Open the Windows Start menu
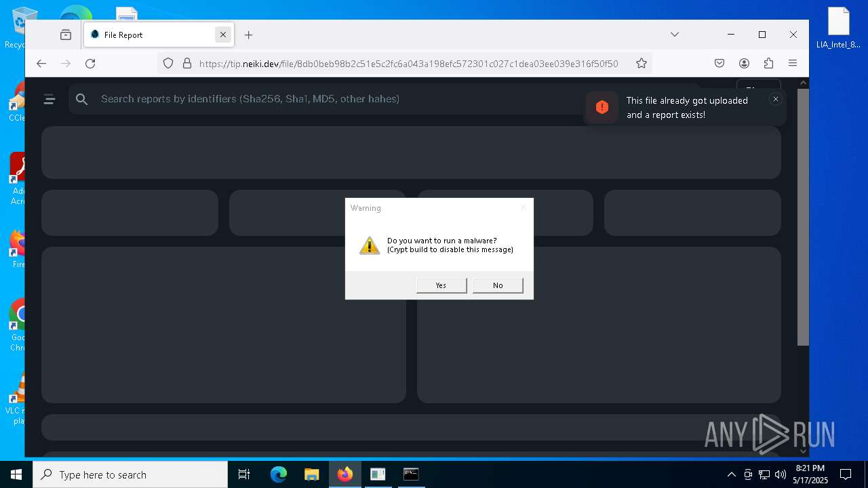The width and height of the screenshot is (868, 488). [16, 474]
